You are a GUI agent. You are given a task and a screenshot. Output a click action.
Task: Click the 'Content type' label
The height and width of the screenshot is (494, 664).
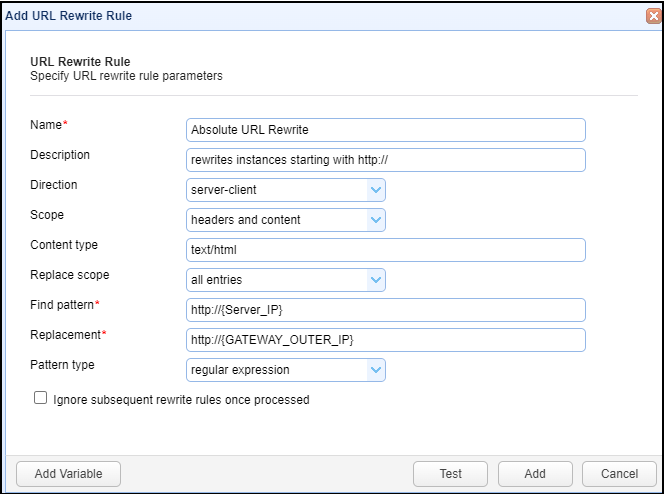click(x=64, y=245)
